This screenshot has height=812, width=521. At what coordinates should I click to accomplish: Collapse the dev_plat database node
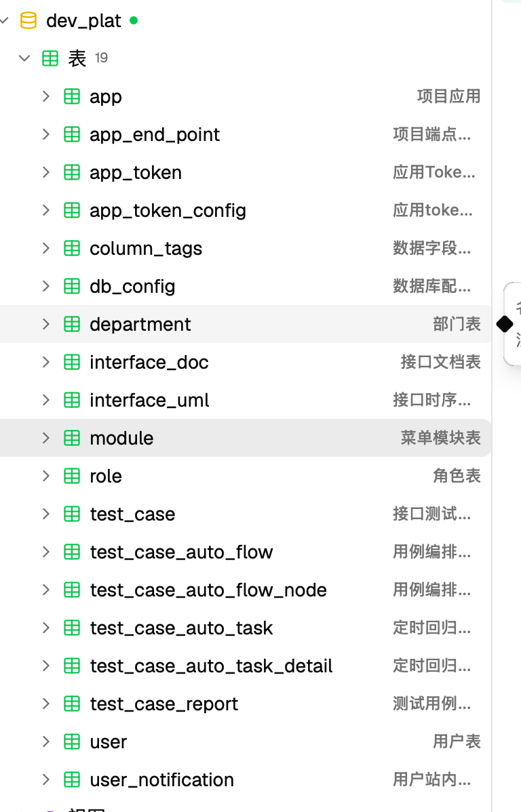[4, 21]
